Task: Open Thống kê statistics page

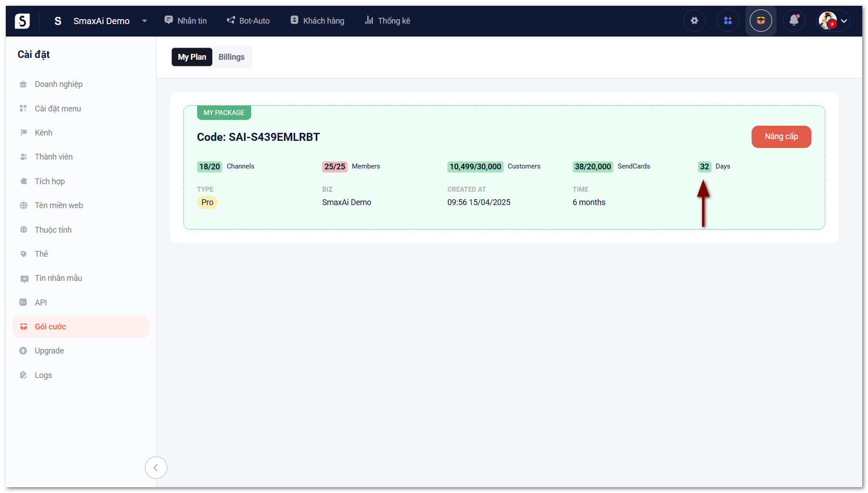Action: (387, 21)
